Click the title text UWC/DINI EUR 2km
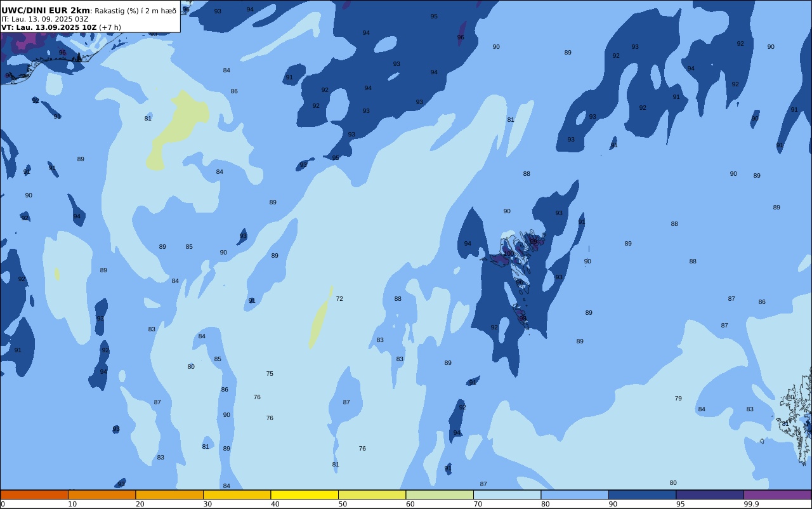The width and height of the screenshot is (812, 509). (46, 10)
